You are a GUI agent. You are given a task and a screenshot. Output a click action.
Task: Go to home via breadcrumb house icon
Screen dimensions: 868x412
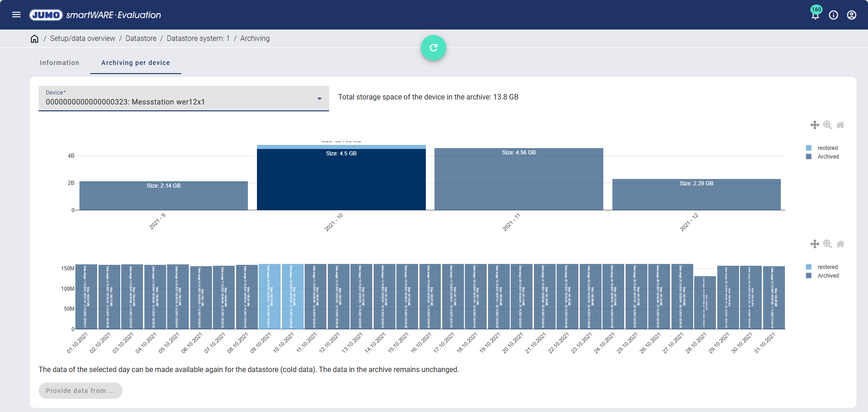[x=35, y=39]
